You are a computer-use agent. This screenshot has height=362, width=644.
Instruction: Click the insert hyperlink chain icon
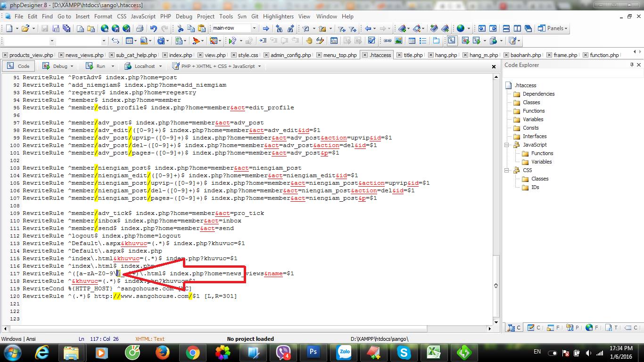tap(387, 41)
